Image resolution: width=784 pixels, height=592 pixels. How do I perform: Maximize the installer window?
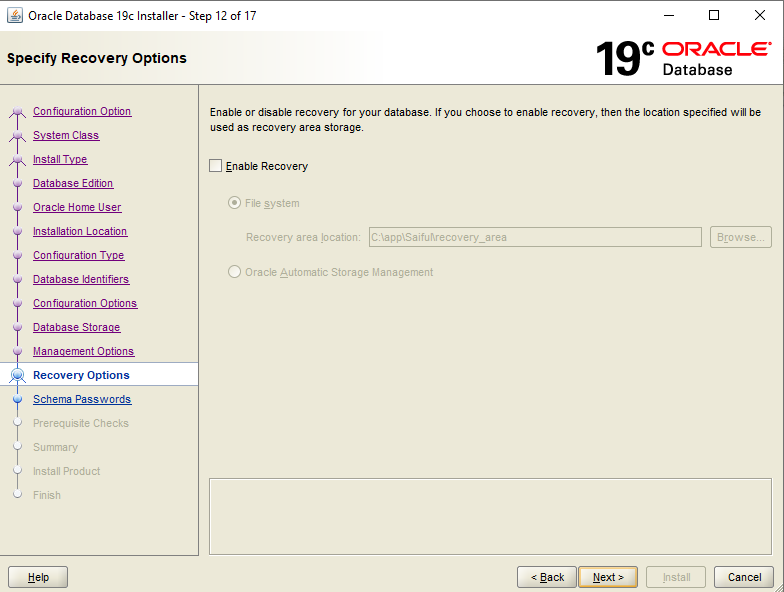pos(714,16)
